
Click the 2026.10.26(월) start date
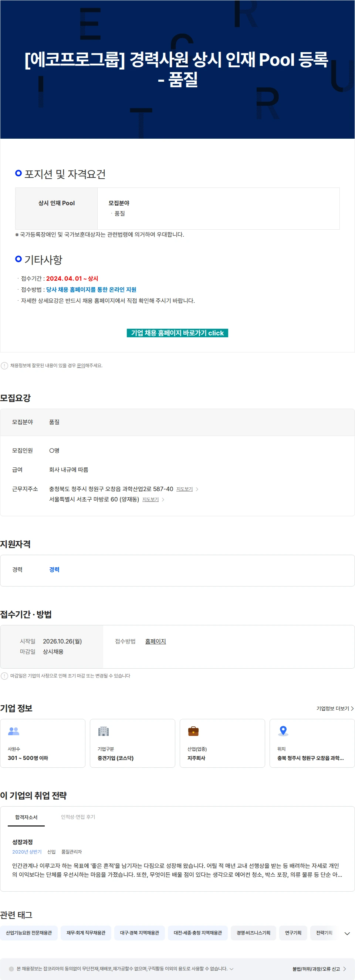tap(62, 641)
